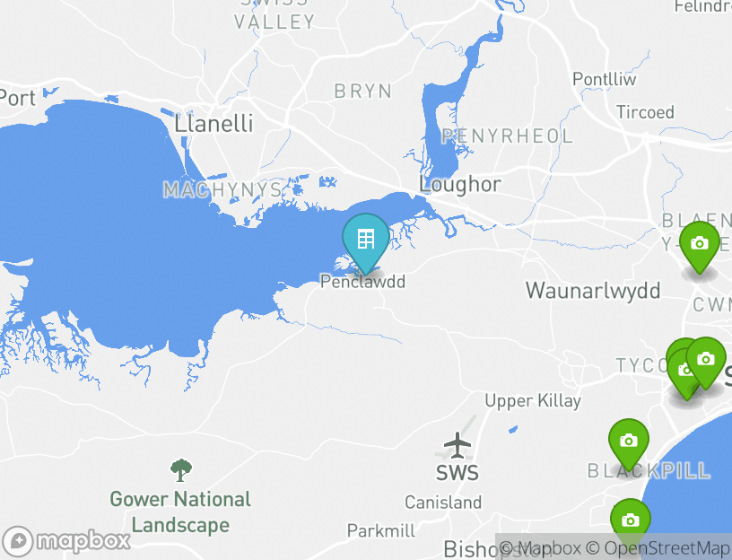Select the Waunarlwydd label on the map
732x560 pixels.
593,291
